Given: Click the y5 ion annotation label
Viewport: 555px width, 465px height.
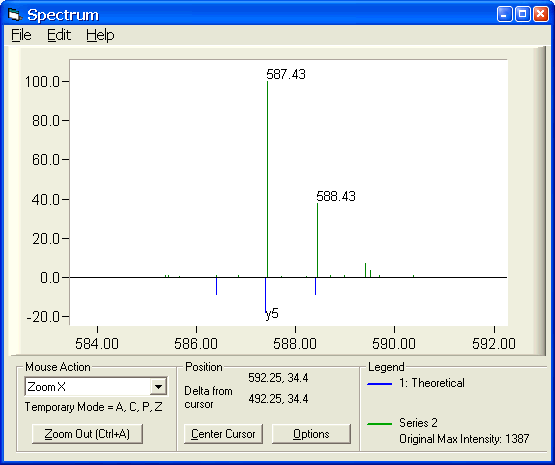Looking at the screenshot, I should click(272, 314).
